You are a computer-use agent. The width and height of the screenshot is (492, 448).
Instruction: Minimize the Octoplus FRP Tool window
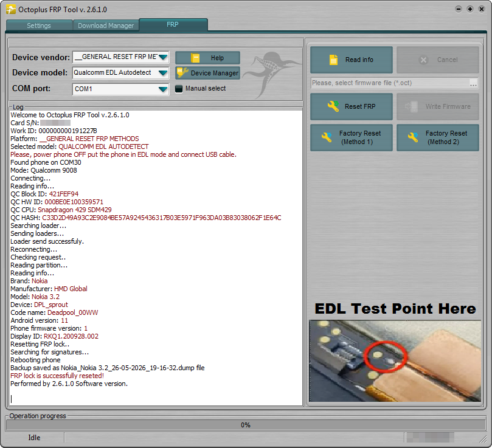pos(459,9)
